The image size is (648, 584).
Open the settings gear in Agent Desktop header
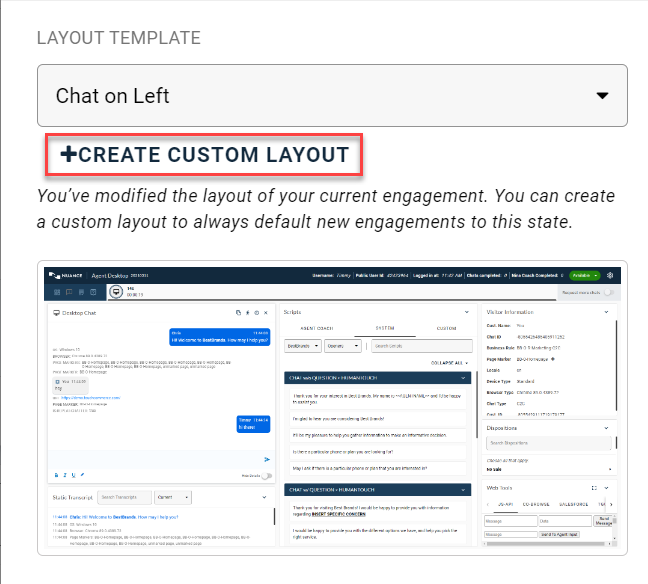[x=610, y=275]
